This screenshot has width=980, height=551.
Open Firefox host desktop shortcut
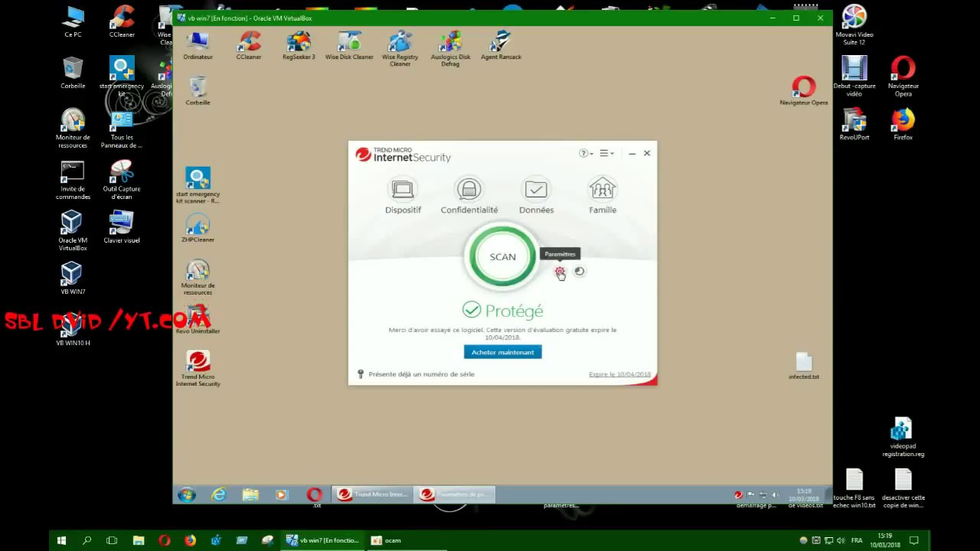(x=903, y=124)
